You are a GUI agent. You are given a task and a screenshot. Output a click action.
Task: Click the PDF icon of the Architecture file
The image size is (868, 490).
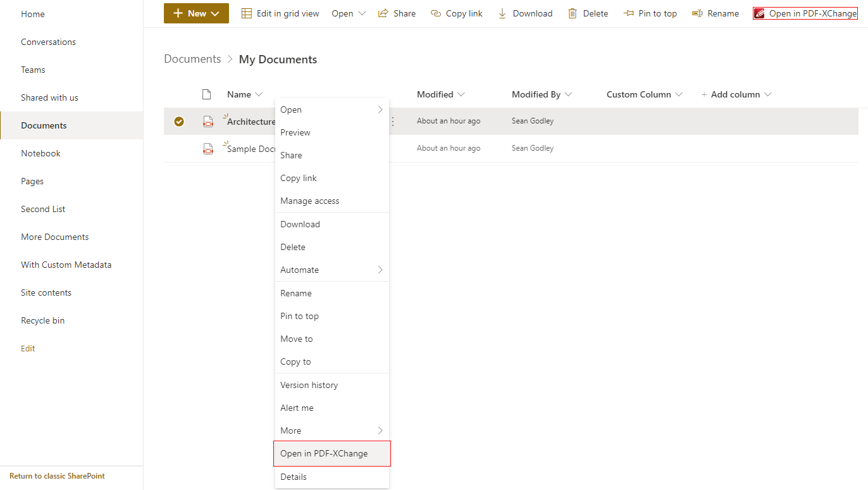208,122
